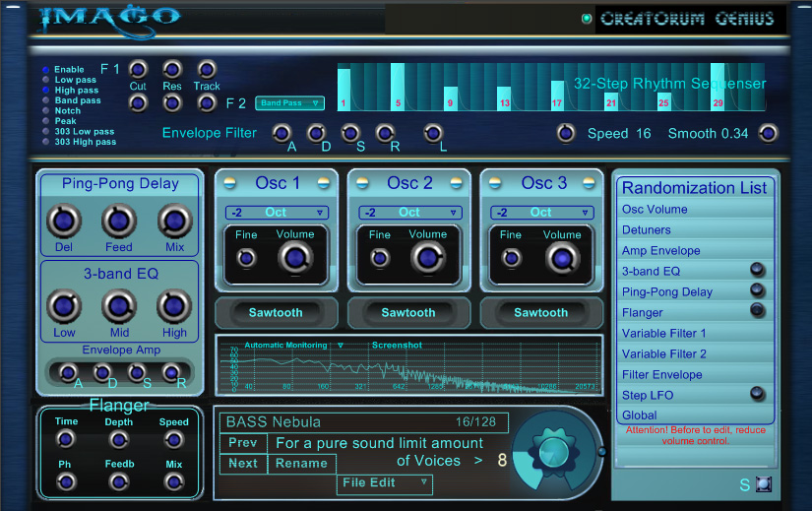Click the Flanger Depth knob

tap(118, 440)
